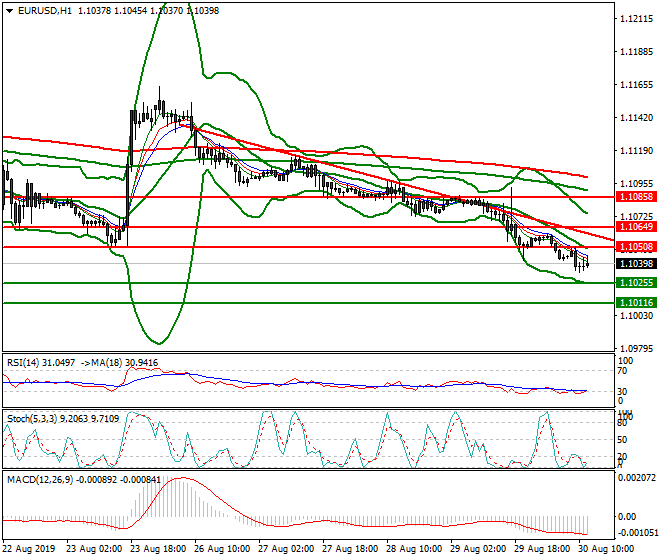Select the Stoch(5,3,3) indicator label
Viewport: 660px width, 560px height.
[34, 419]
